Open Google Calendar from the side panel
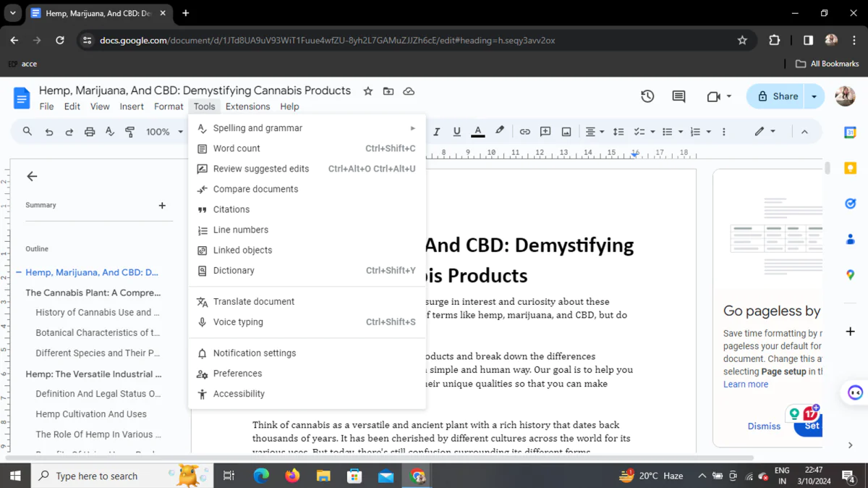 [851, 132]
